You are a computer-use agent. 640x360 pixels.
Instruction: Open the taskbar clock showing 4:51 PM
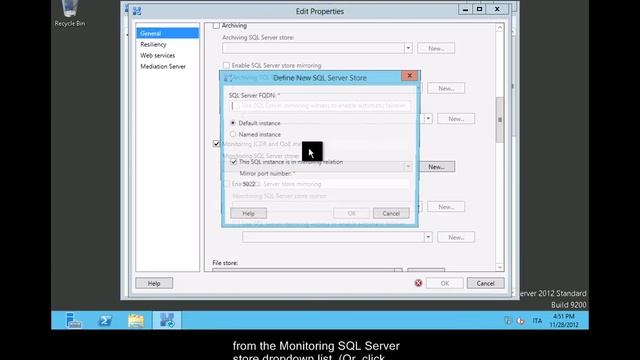564,320
